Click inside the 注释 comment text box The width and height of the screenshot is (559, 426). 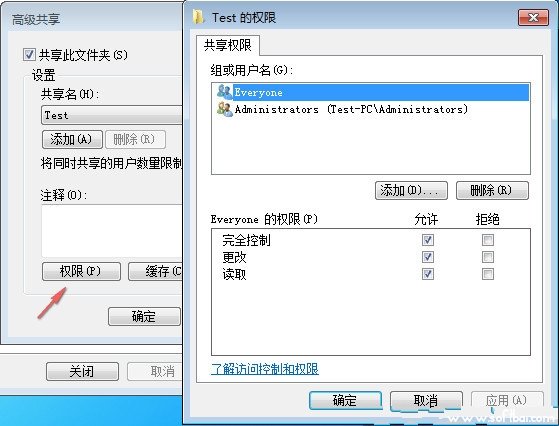[112, 231]
